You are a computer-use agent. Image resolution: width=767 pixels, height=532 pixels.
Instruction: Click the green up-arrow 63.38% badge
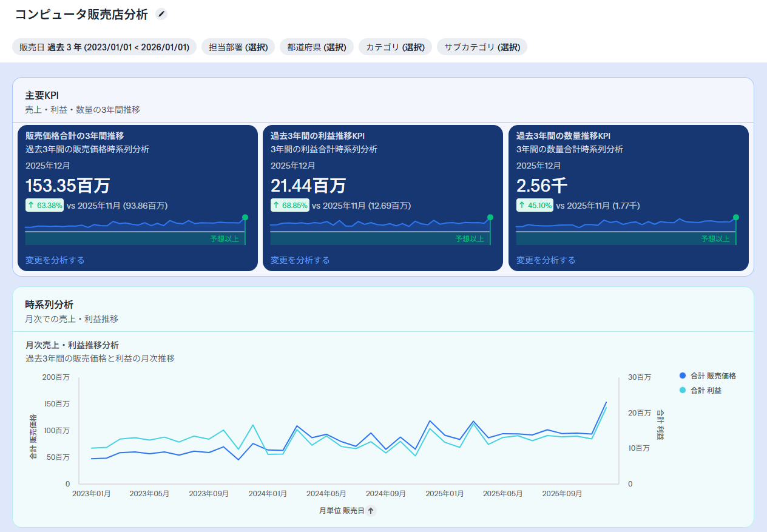pos(44,206)
